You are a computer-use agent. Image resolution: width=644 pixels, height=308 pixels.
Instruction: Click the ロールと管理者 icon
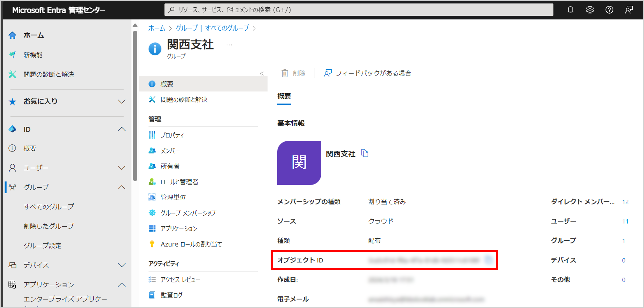coord(152,182)
